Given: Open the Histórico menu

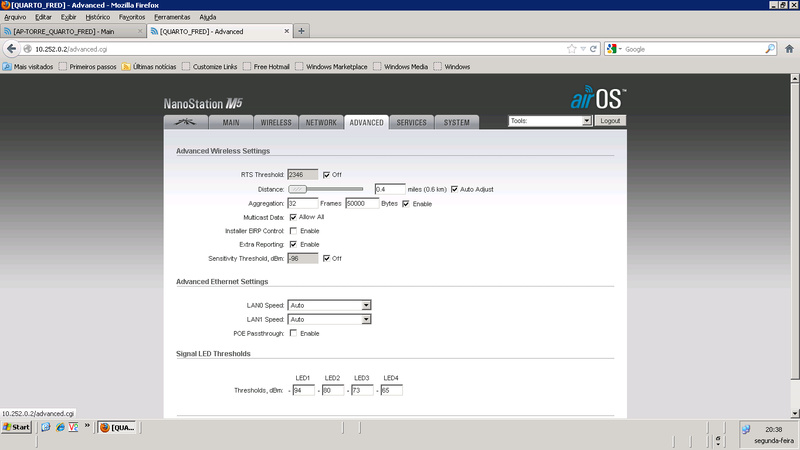Looking at the screenshot, I should 97,17.
